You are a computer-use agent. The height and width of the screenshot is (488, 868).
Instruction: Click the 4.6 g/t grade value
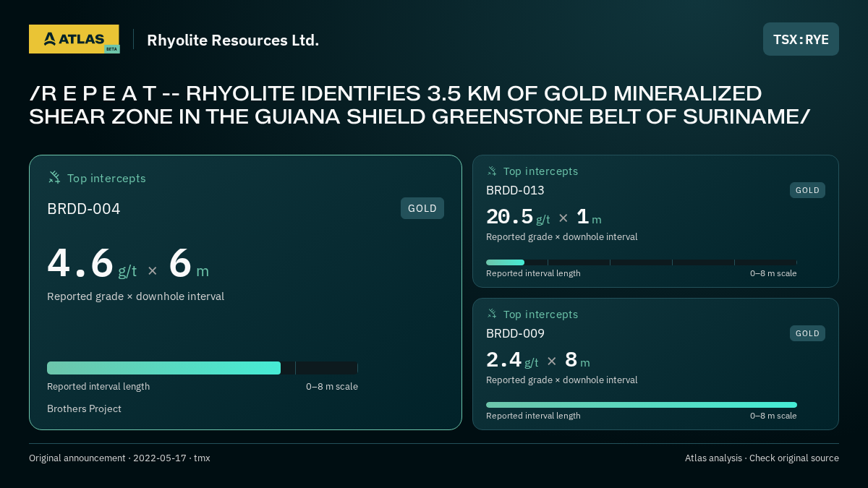(x=92, y=263)
